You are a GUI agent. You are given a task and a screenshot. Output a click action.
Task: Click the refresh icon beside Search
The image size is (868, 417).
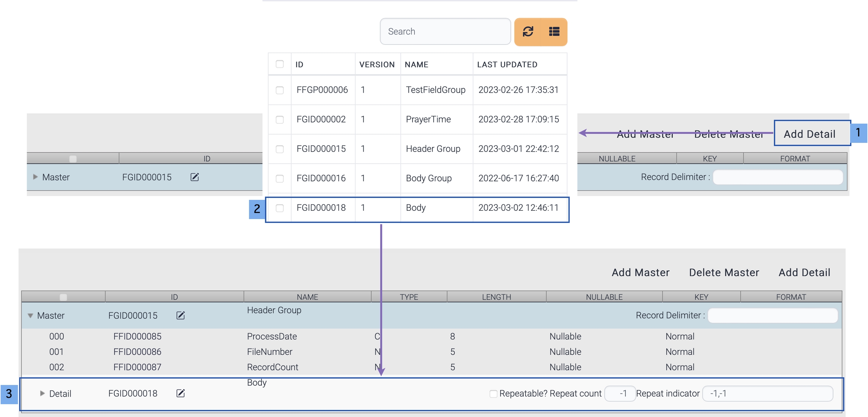[x=528, y=32]
